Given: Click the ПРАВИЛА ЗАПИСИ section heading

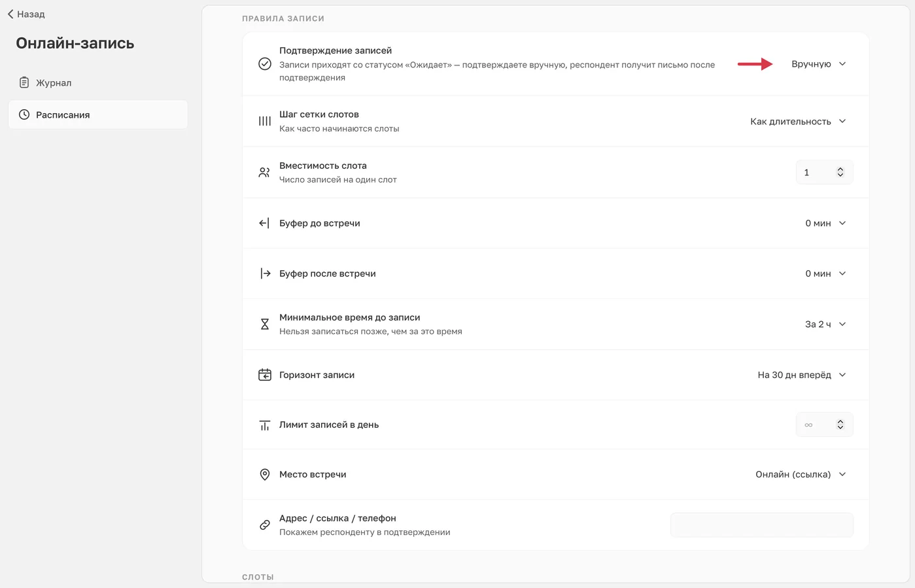Looking at the screenshot, I should (x=283, y=18).
